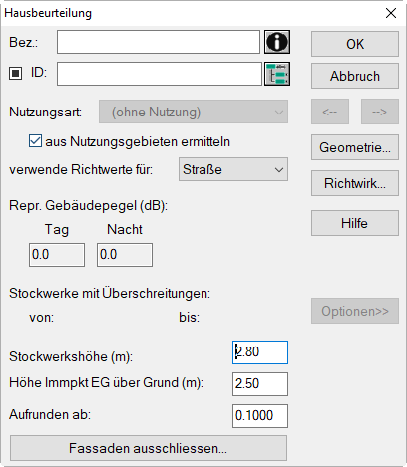Toggle the checkbox next to ID
This screenshot has width=407, height=467.
pyautogui.click(x=15, y=73)
